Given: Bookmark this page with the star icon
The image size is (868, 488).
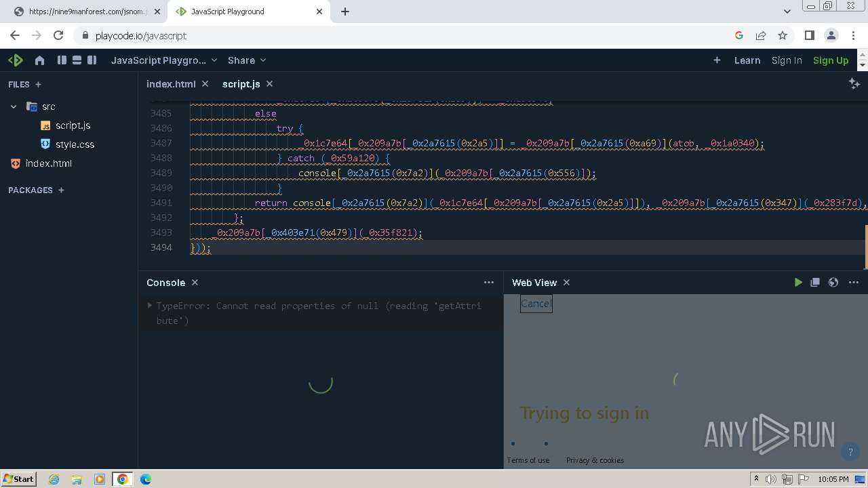Looking at the screenshot, I should pyautogui.click(x=783, y=35).
